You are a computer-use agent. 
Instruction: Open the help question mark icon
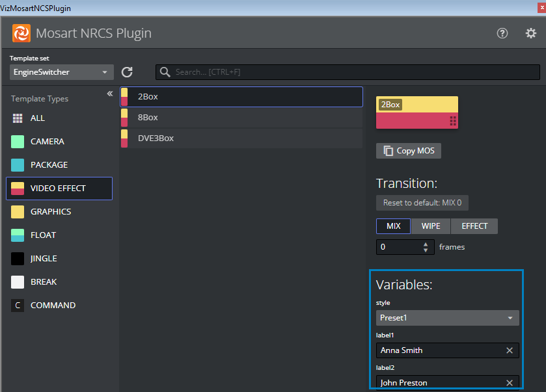(x=502, y=33)
